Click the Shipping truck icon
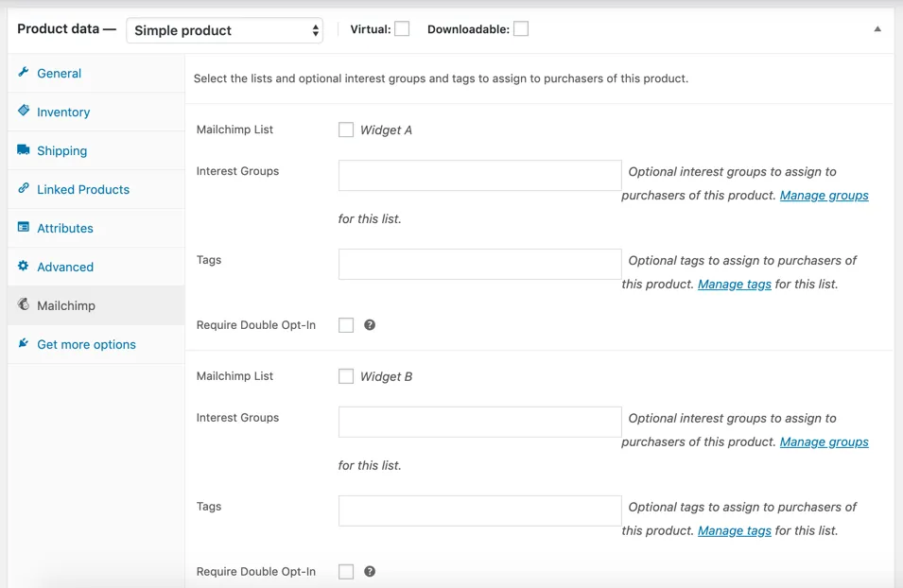This screenshot has width=903, height=588. 23,149
